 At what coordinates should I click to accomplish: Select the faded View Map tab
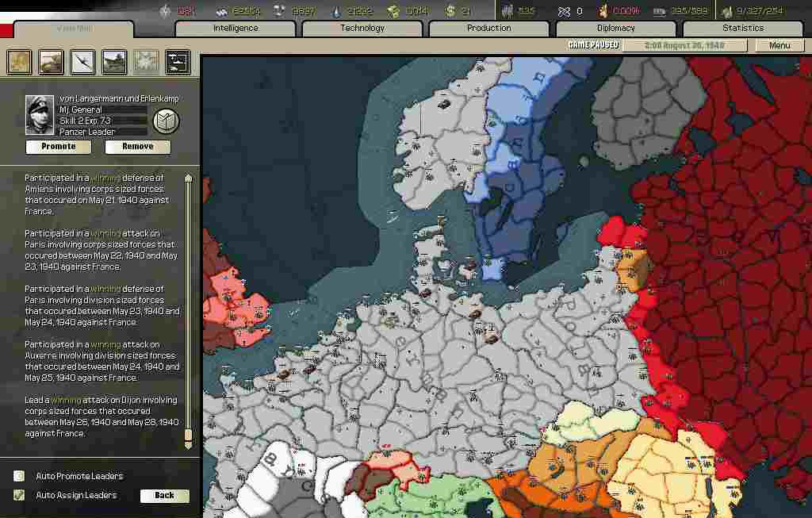[x=74, y=29]
